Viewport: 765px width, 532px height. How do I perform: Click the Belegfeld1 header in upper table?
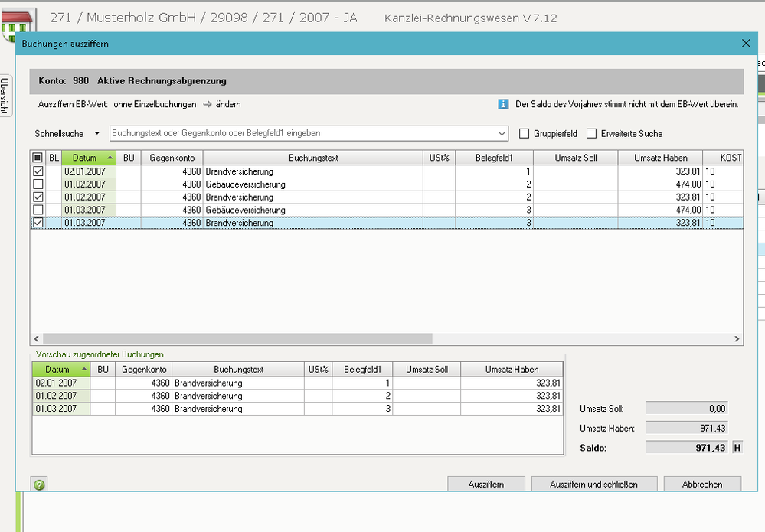click(494, 158)
